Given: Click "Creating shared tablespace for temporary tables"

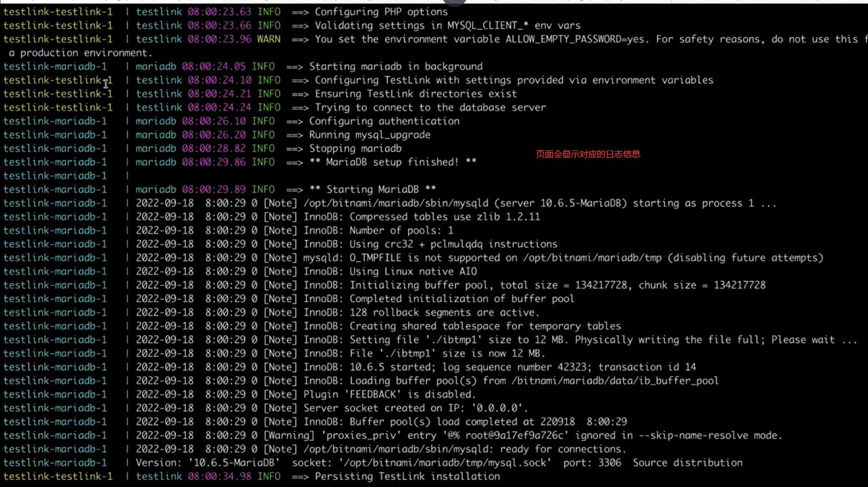Looking at the screenshot, I should point(485,326).
